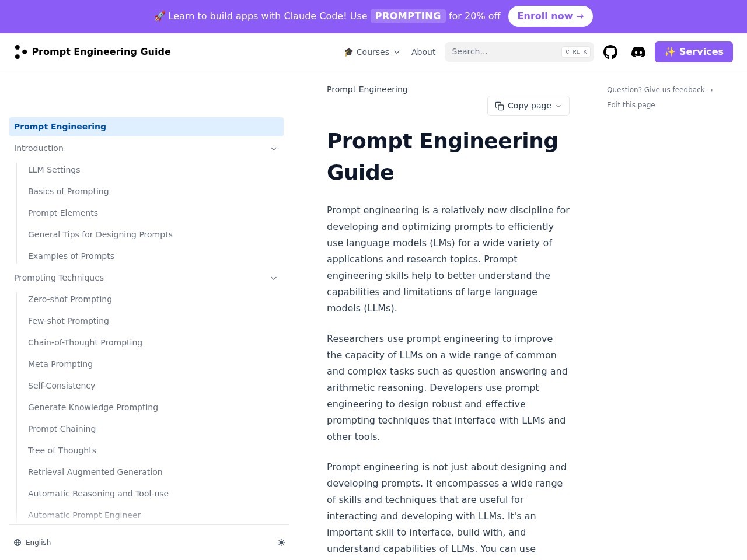
Task: Collapse the Prompting Techniques chevron
Action: [274, 278]
